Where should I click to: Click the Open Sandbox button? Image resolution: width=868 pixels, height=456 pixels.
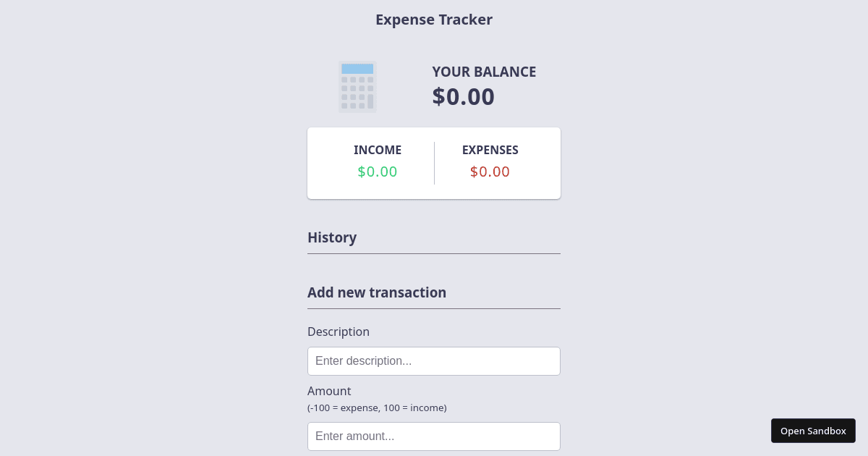813,431
